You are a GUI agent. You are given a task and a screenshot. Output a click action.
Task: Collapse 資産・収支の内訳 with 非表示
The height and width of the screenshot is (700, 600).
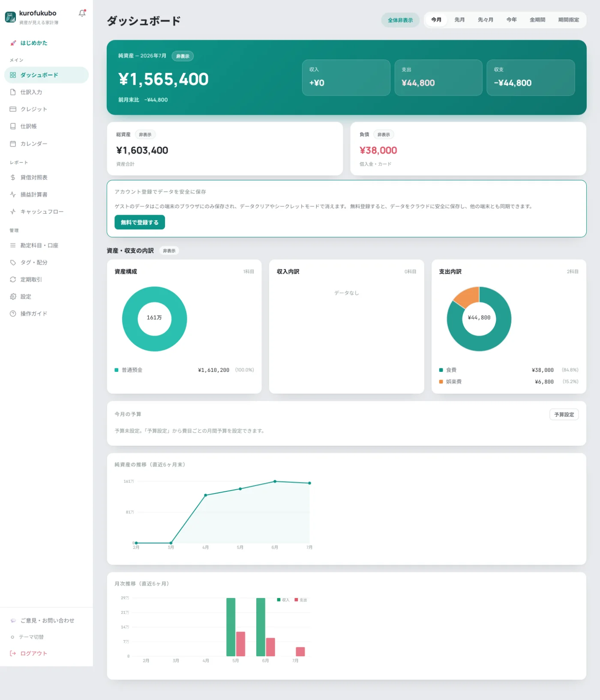click(x=169, y=251)
